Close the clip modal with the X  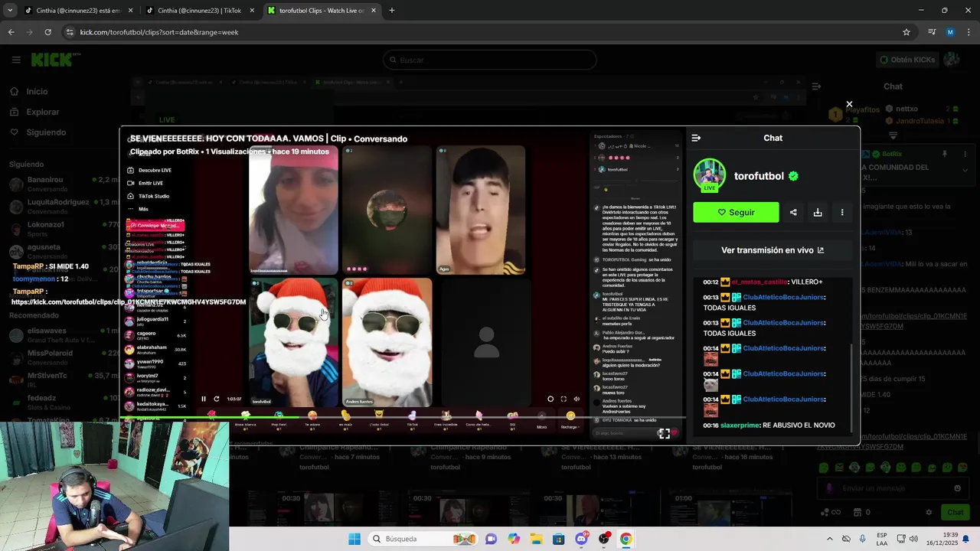click(849, 104)
